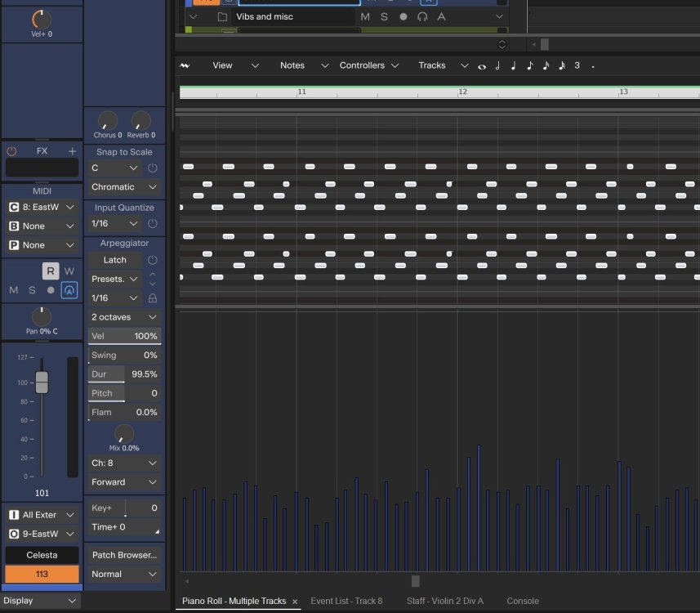Toggle the Snap to Scale power button
Image resolution: width=700 pixels, height=613 pixels.
pos(152,168)
